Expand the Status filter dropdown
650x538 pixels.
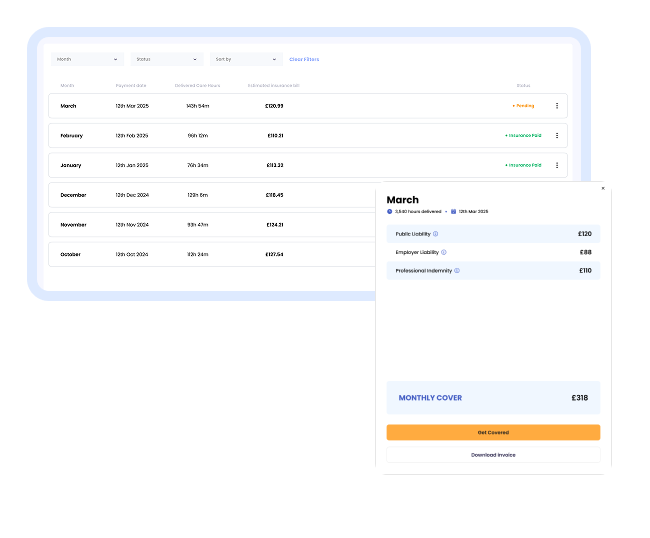pos(166,60)
